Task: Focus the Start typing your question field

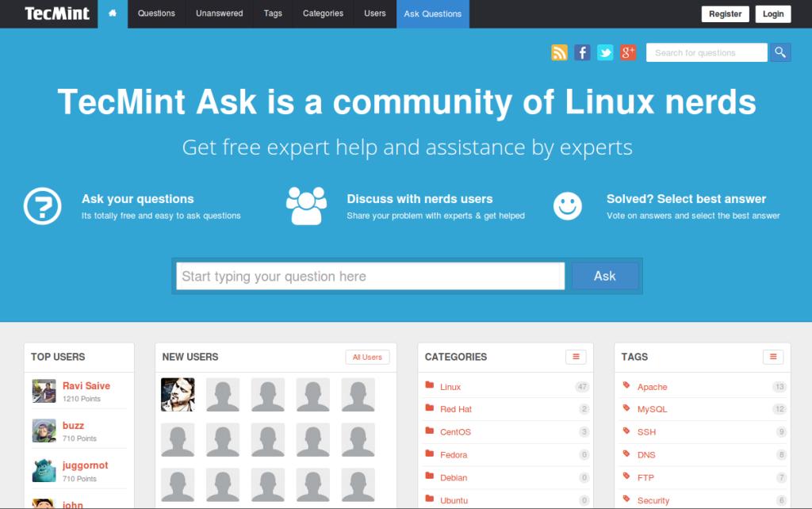Action: [370, 276]
